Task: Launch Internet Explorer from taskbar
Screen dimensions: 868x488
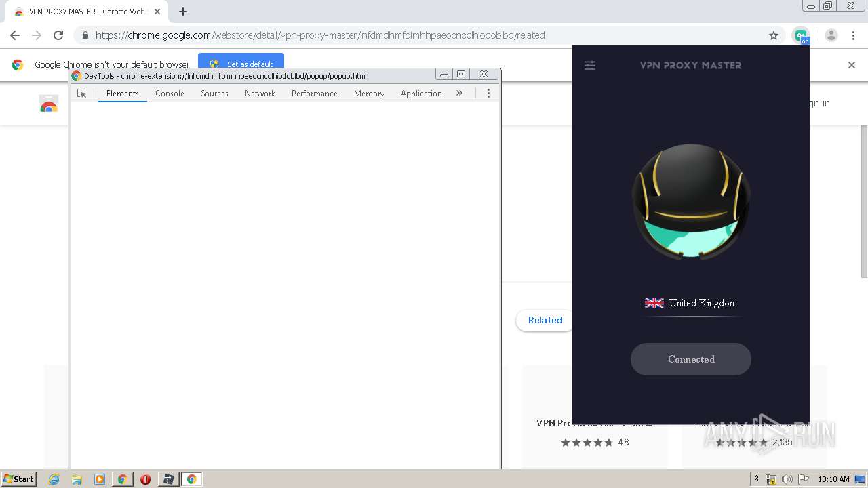Action: pyautogui.click(x=54, y=479)
